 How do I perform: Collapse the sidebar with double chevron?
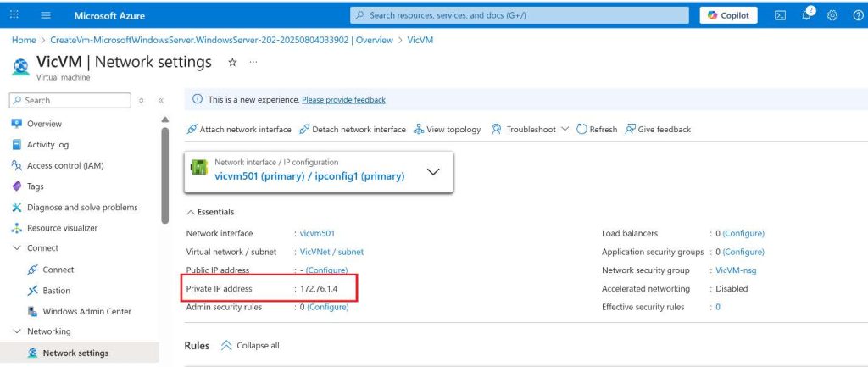point(161,100)
